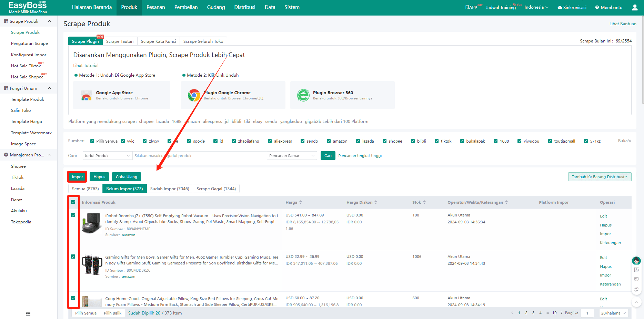Click the product title search input

pos(200,156)
